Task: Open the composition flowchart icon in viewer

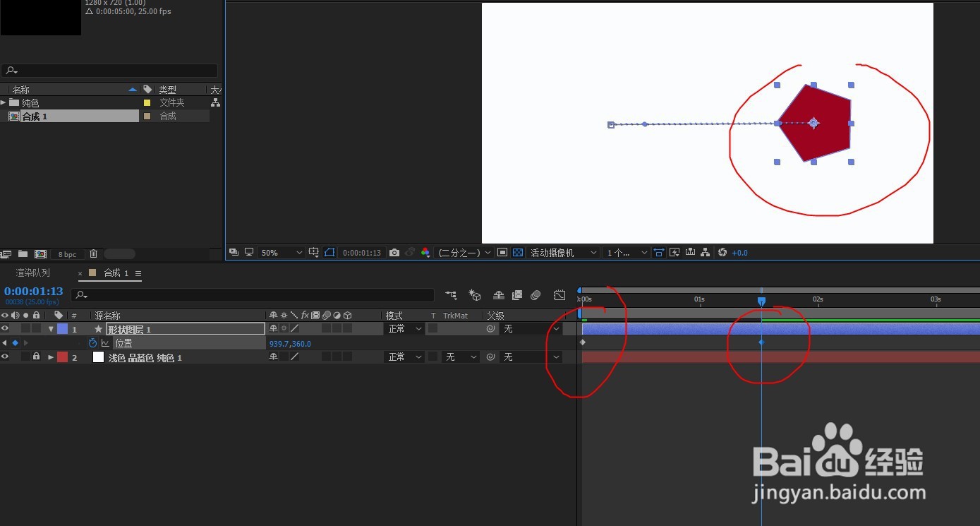Action: [x=705, y=253]
